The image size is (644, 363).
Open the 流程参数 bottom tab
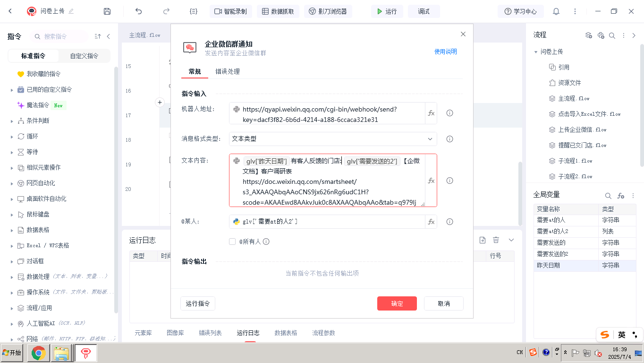323,333
